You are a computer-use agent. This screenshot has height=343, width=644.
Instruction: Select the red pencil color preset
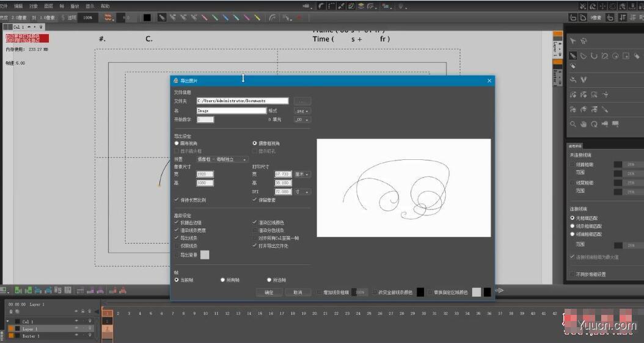pos(204,18)
